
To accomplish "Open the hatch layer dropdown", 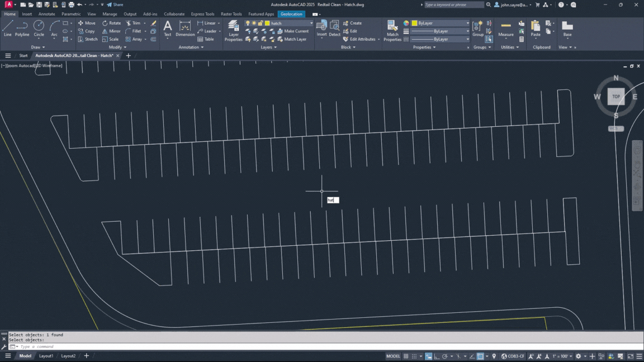I will click(279, 23).
